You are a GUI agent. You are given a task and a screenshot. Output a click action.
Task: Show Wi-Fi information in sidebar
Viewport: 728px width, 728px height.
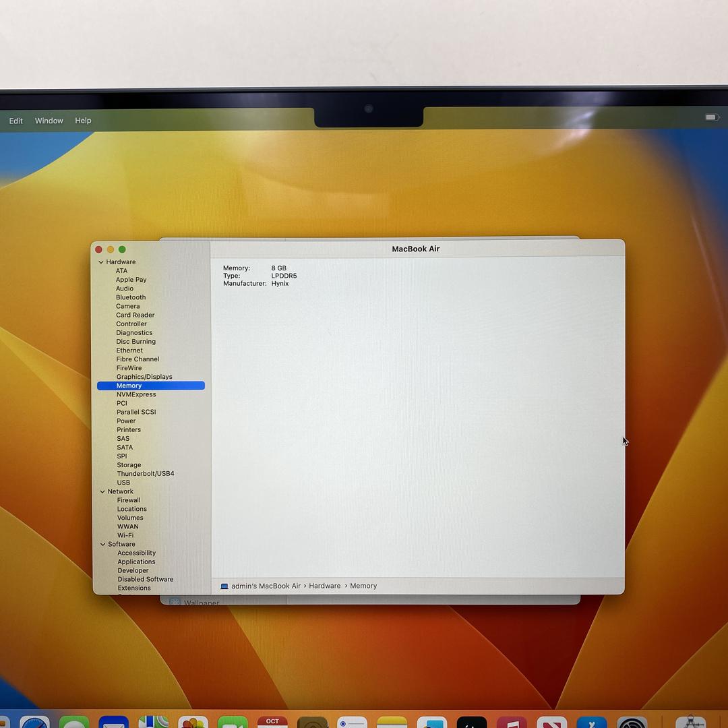coord(125,535)
